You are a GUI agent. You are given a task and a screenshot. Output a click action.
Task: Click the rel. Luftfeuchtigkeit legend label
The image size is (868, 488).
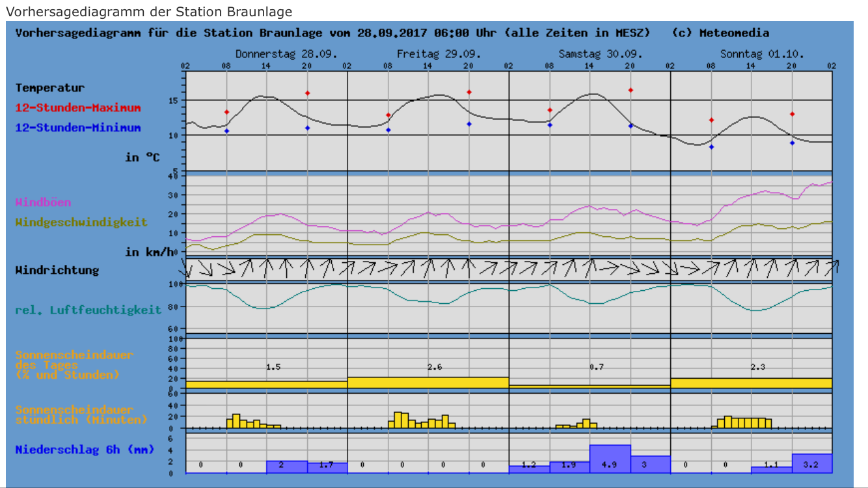[x=88, y=310]
